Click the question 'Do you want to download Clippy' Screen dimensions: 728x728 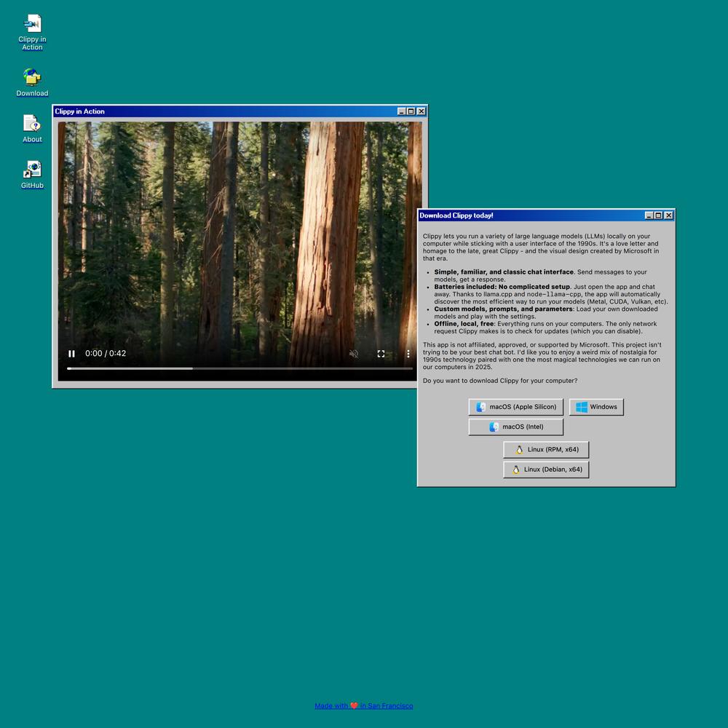point(500,381)
